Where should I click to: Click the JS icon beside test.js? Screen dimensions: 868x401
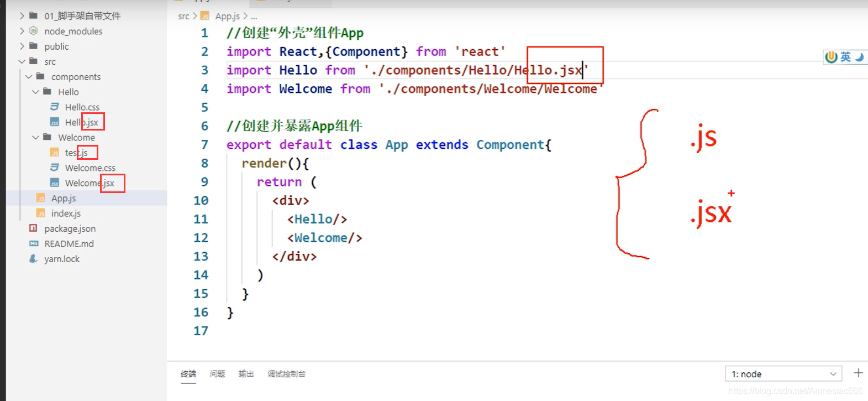coord(55,153)
